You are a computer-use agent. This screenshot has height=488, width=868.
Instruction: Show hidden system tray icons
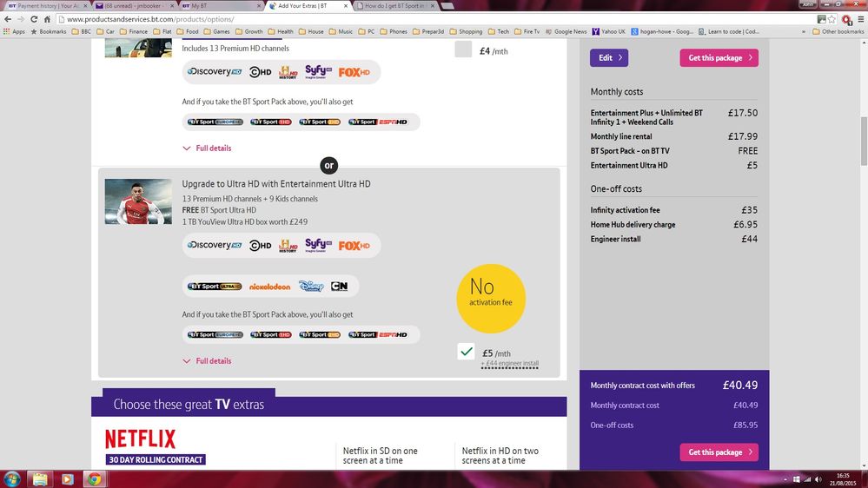click(785, 479)
